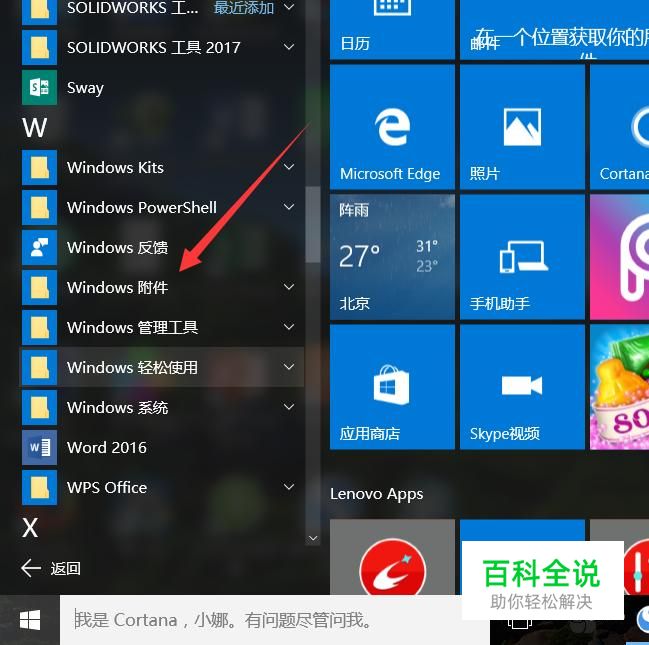Click the Lenovo Apps group title
This screenshot has width=649, height=645.
(x=377, y=494)
